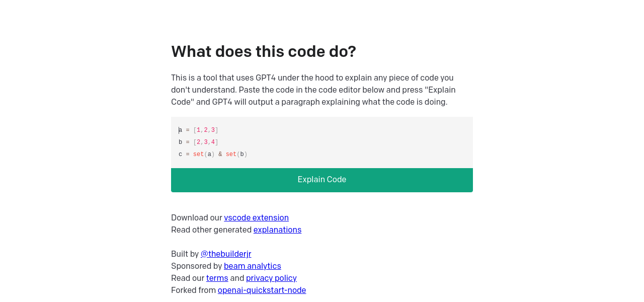Screen dimensions: 644x302
Task: Open the @thebuilderjr profile link
Action: [226, 254]
